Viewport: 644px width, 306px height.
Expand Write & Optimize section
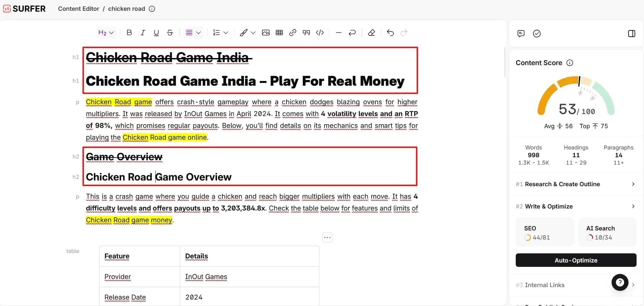pyautogui.click(x=575, y=206)
